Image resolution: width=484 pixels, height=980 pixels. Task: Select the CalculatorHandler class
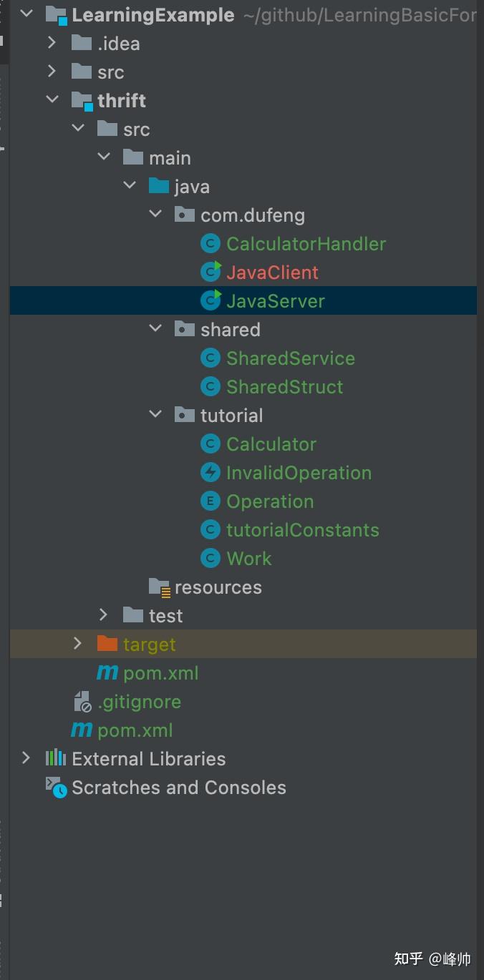tap(306, 244)
